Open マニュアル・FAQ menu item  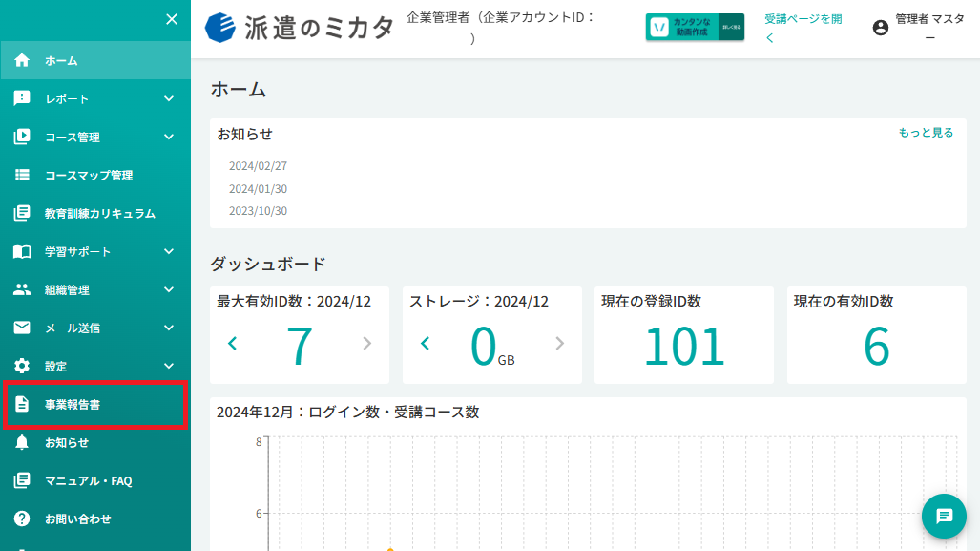(x=95, y=480)
